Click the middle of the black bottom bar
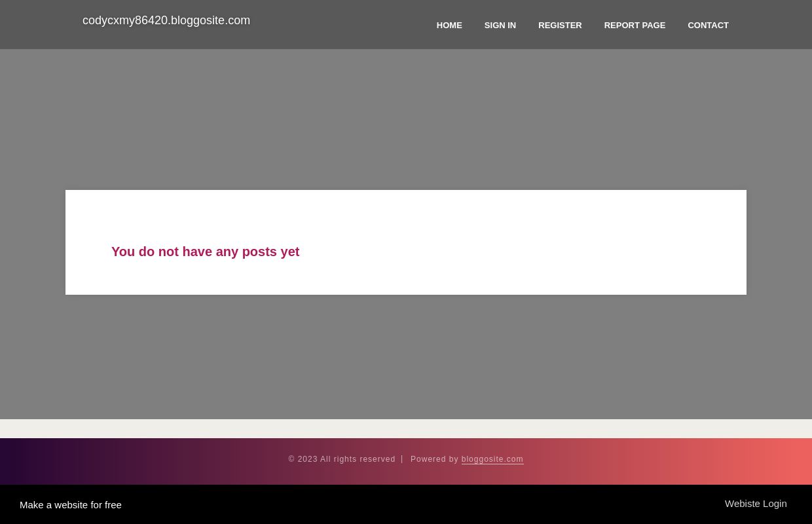Image resolution: width=812 pixels, height=524 pixels. (x=406, y=504)
